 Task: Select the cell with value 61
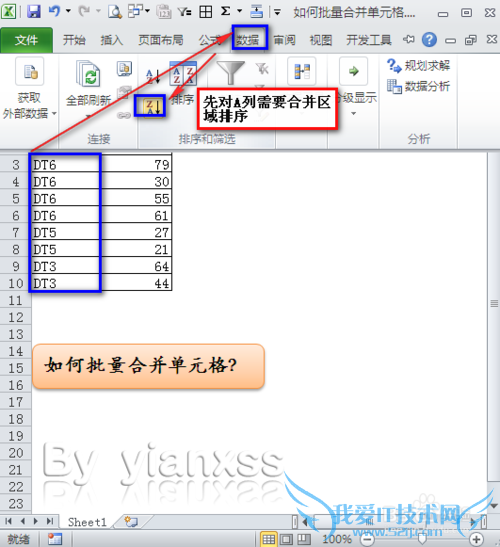tap(136, 216)
